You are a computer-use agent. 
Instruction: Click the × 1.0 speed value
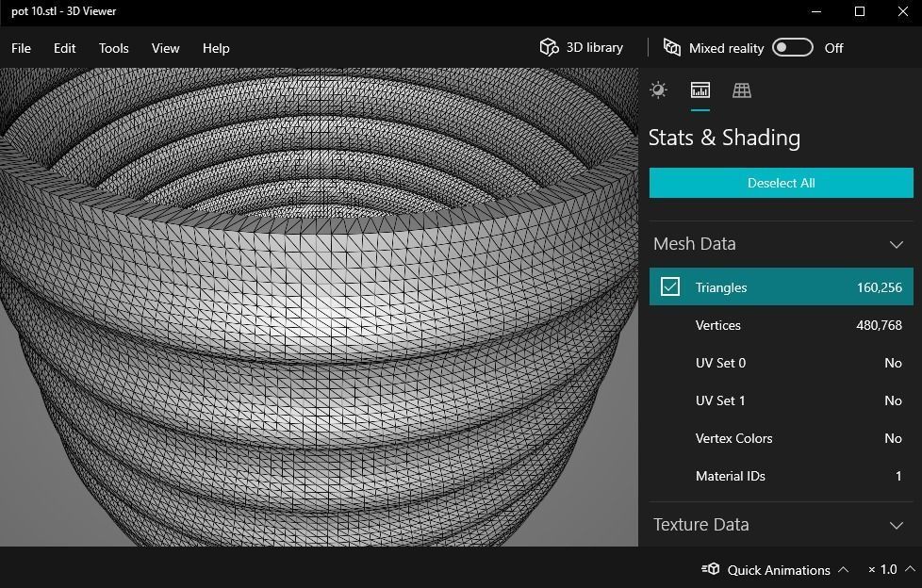(x=882, y=569)
